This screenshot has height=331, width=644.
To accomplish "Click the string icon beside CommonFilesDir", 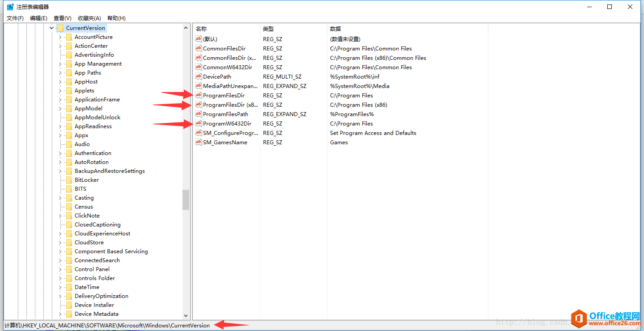I will click(x=199, y=48).
